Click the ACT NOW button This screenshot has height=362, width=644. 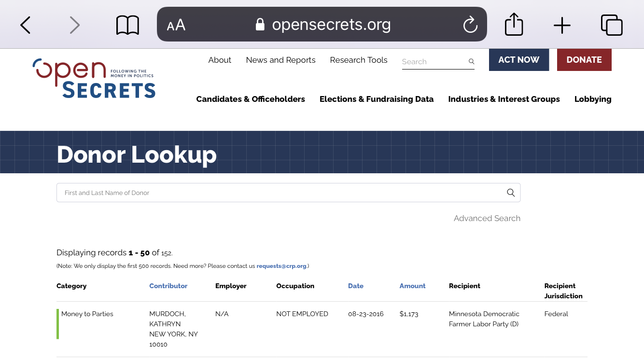(x=519, y=60)
